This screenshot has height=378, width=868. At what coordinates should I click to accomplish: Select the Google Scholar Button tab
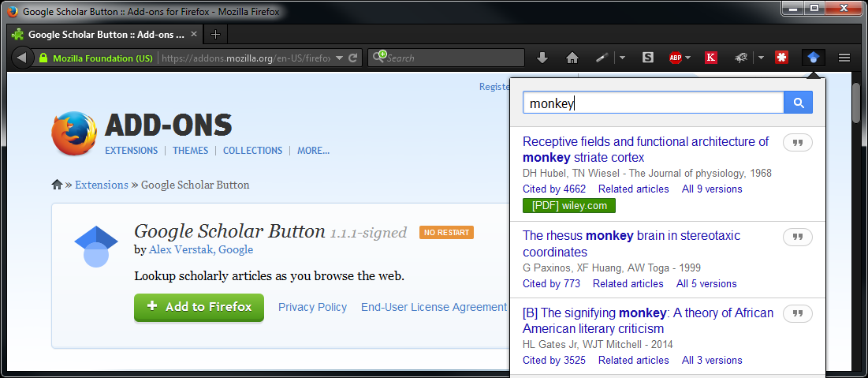105,35
